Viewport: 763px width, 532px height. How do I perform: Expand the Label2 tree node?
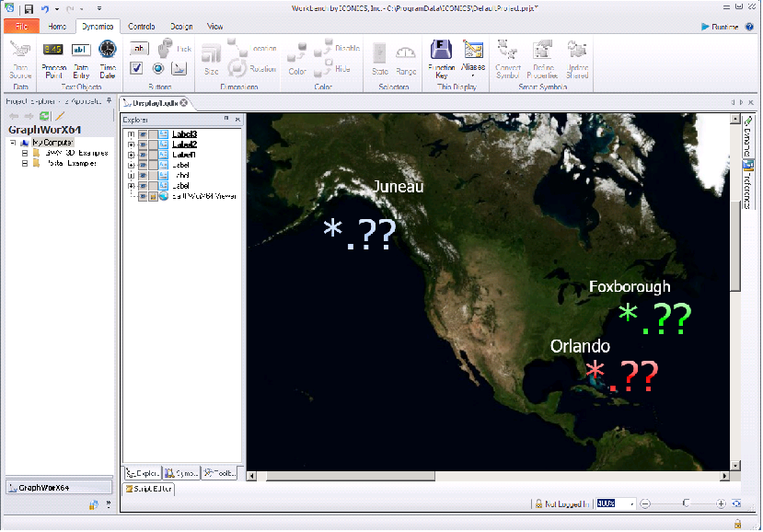click(132, 145)
